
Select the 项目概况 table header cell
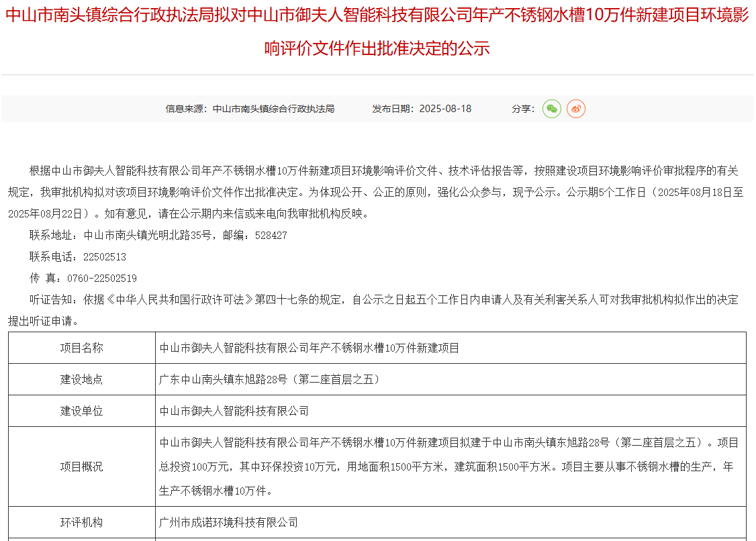click(x=82, y=466)
